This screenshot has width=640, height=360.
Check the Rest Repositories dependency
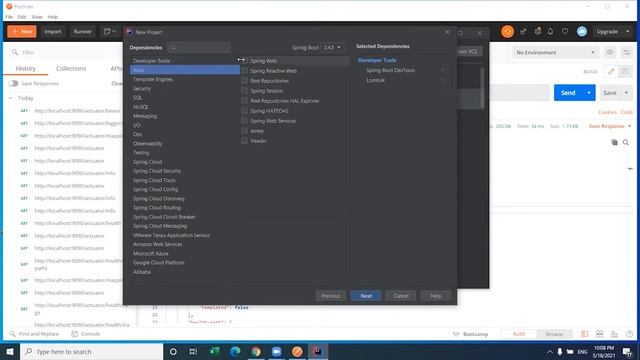pos(244,81)
